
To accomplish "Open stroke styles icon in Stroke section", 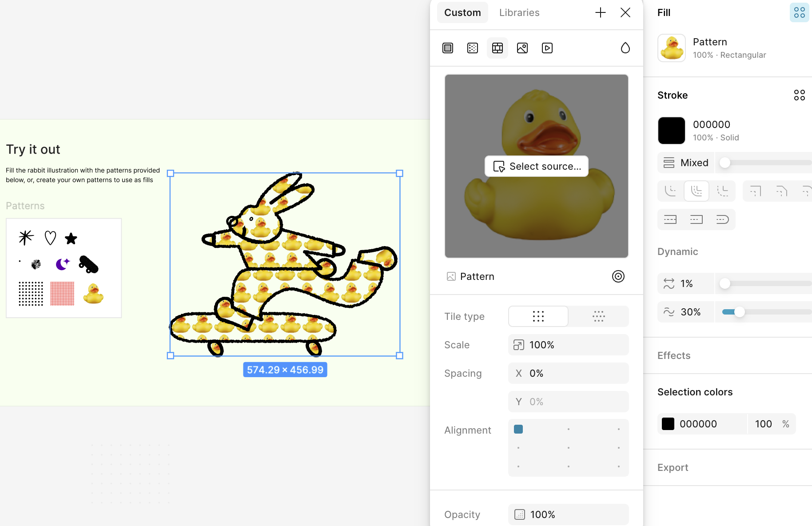I will (800, 95).
